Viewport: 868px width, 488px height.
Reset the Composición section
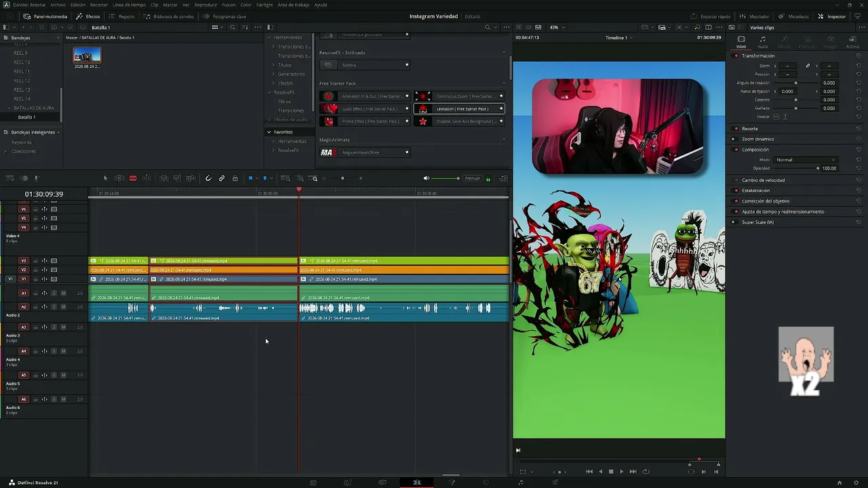[x=859, y=149]
